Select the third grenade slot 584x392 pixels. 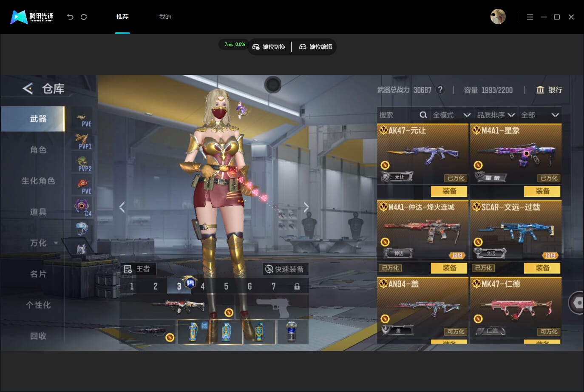259,332
